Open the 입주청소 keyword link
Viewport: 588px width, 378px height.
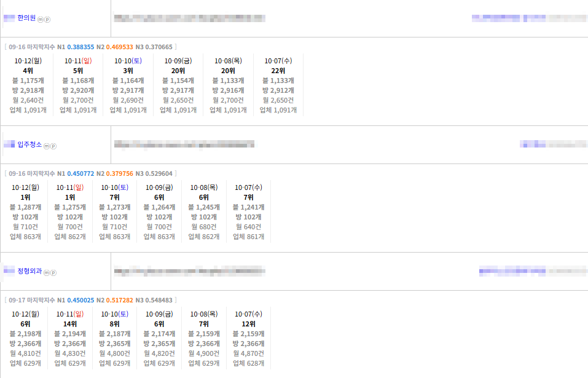pos(29,144)
